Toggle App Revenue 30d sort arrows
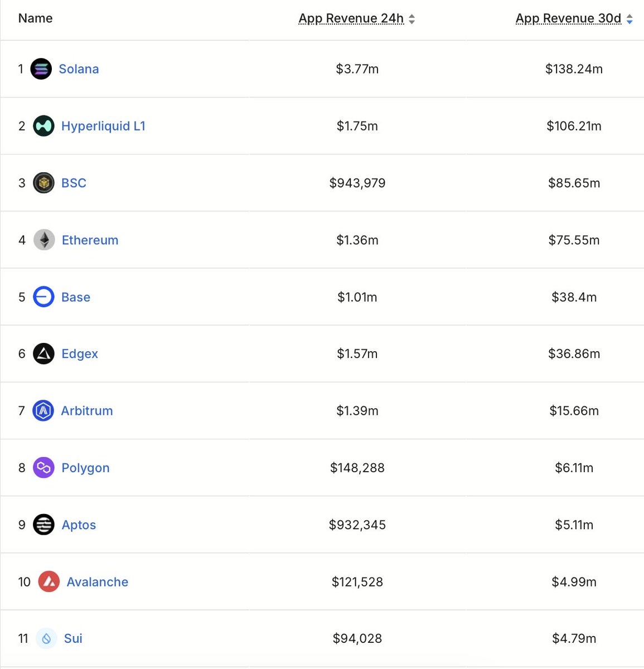Image resolution: width=644 pixels, height=669 pixels. click(x=630, y=20)
